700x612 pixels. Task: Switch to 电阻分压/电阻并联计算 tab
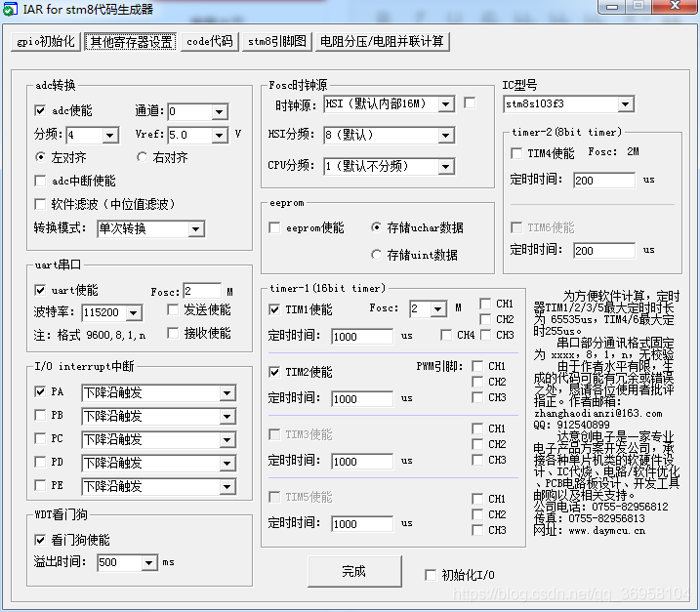382,42
